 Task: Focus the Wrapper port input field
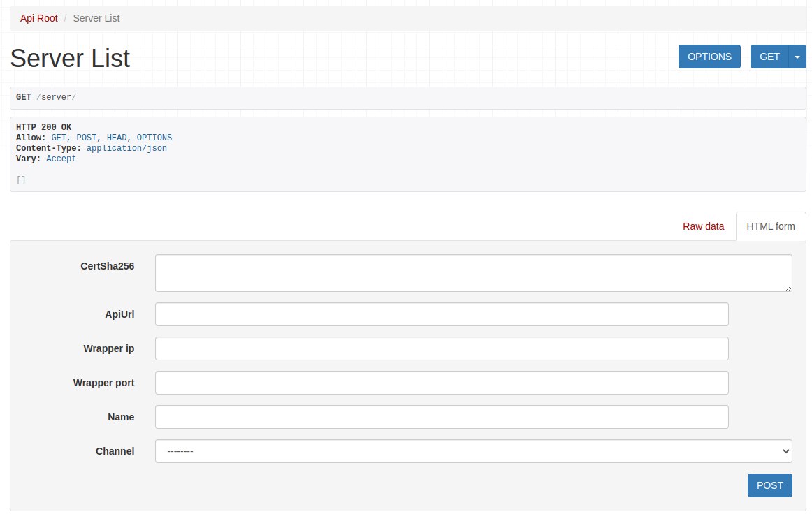coord(442,383)
